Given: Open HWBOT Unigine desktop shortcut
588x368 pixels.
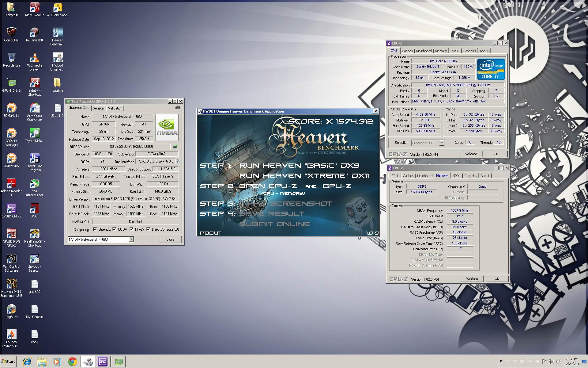Looking at the screenshot, I should coord(58,62).
